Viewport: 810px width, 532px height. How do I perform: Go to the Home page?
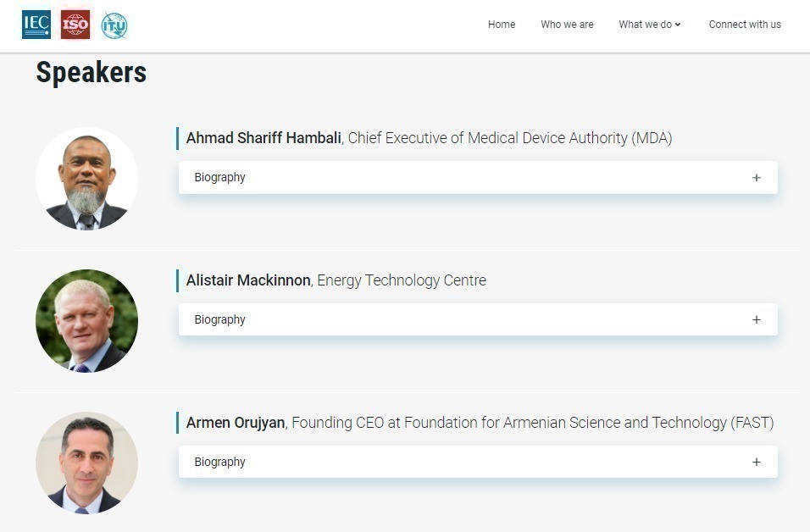502,25
